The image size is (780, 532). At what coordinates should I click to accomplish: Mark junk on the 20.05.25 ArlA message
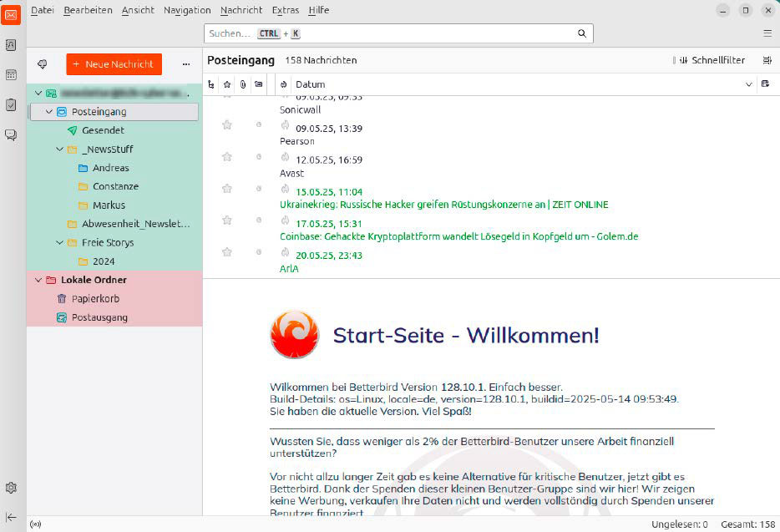tap(285, 252)
